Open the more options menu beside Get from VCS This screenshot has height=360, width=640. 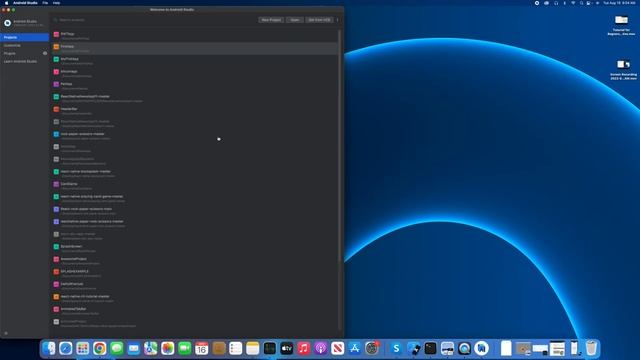(338, 20)
